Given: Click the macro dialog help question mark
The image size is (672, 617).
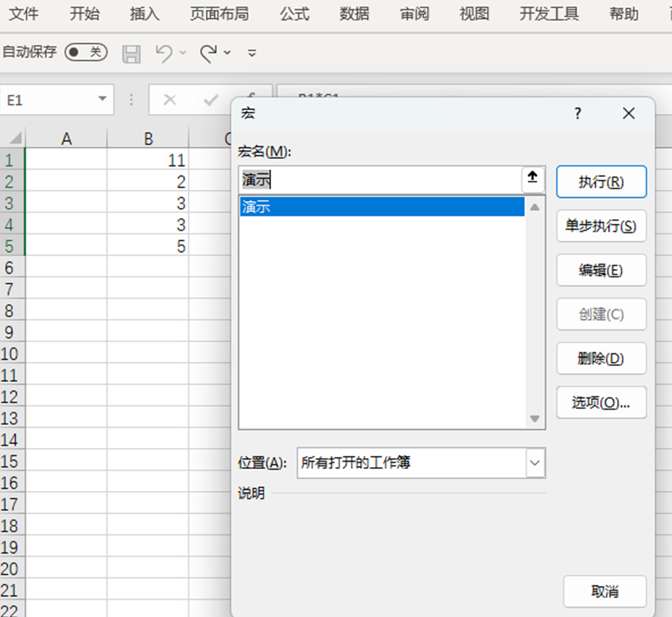Looking at the screenshot, I should (x=578, y=114).
